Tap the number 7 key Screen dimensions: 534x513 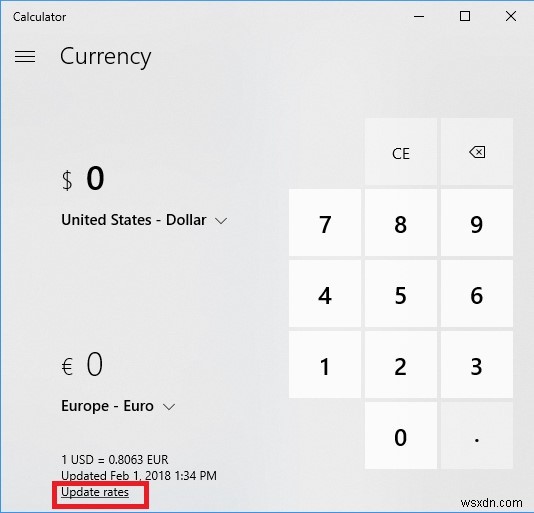(325, 223)
